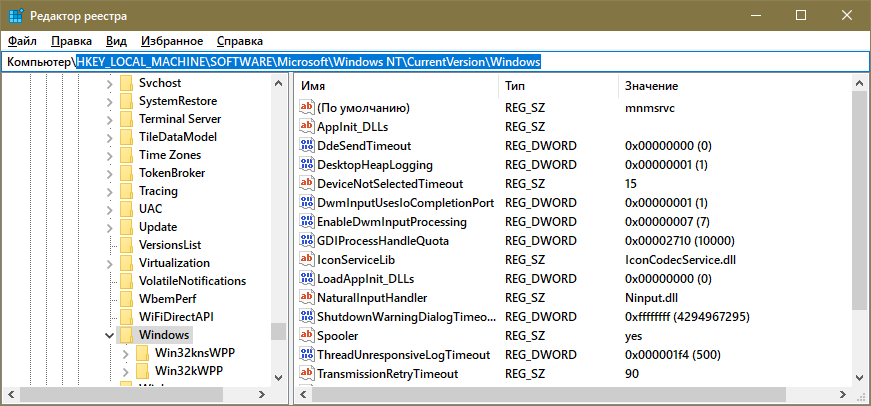The image size is (871, 406).
Task: Click the string icon beside Spooler value
Action: [x=307, y=336]
